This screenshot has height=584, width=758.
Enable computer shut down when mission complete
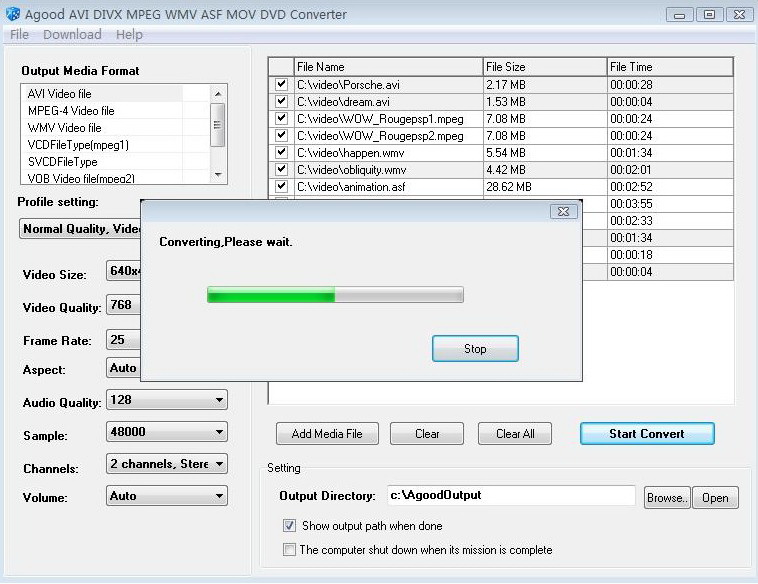pos(289,550)
